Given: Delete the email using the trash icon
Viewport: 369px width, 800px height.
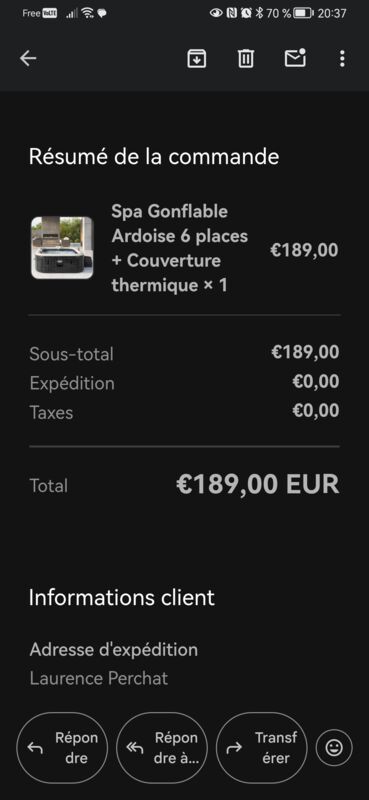Looking at the screenshot, I should 246,59.
